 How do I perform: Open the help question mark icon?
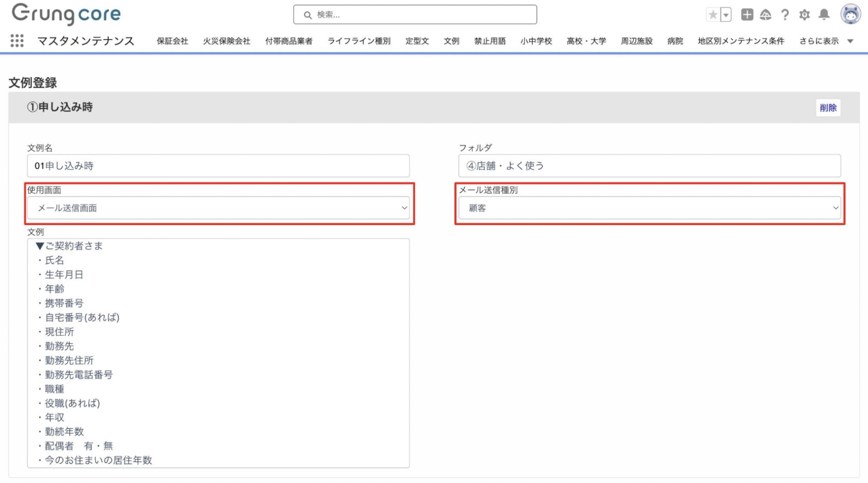point(785,15)
